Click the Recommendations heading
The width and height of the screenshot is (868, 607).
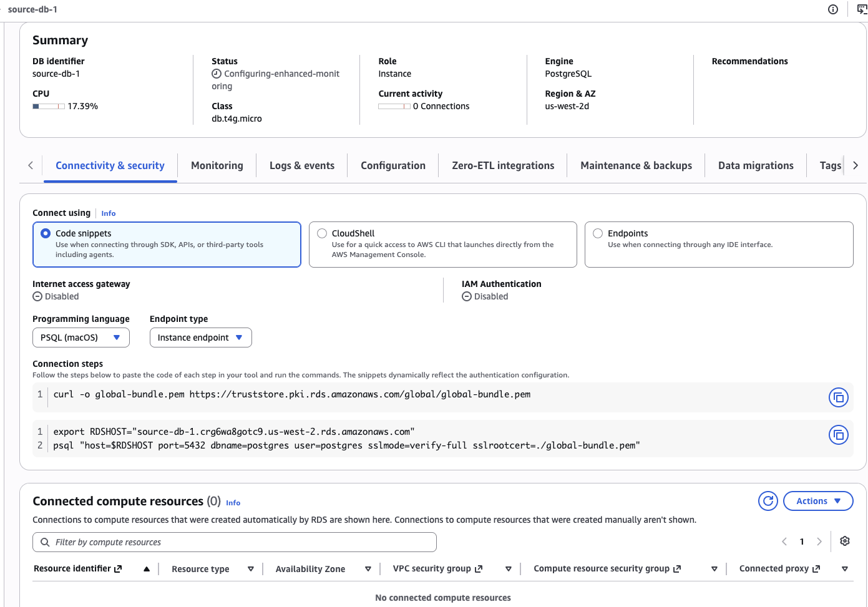pyautogui.click(x=749, y=61)
